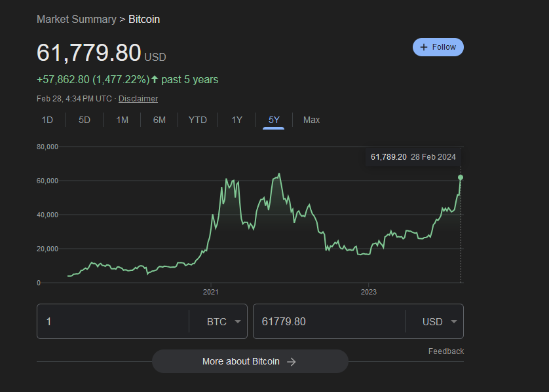Click the 20,000 y-axis label

point(47,249)
